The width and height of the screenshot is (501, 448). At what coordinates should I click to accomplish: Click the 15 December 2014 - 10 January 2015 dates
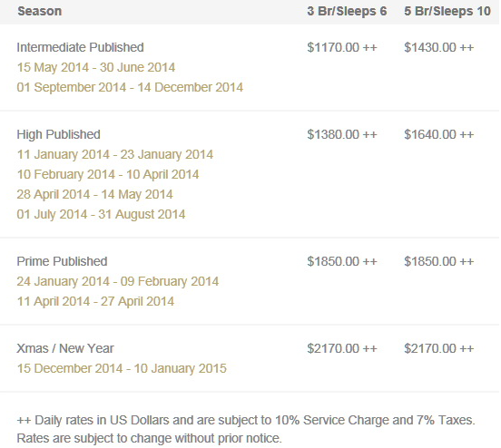coord(122,368)
